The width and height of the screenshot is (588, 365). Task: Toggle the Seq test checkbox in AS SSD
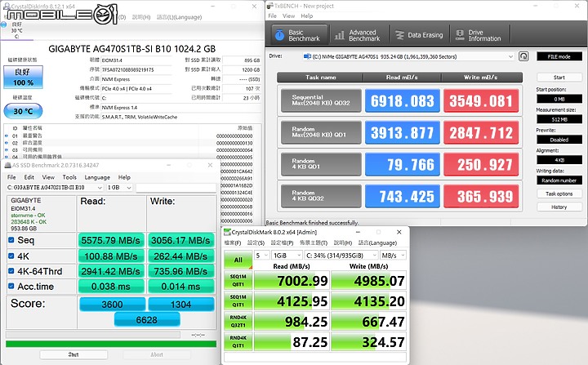[11, 240]
